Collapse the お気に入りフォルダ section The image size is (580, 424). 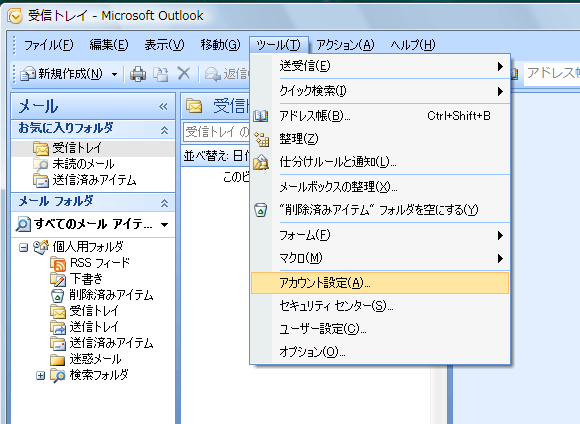click(164, 130)
